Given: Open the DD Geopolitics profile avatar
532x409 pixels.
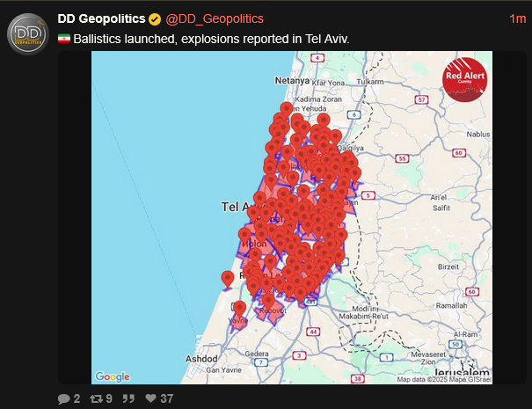Looking at the screenshot, I should pos(28,34).
